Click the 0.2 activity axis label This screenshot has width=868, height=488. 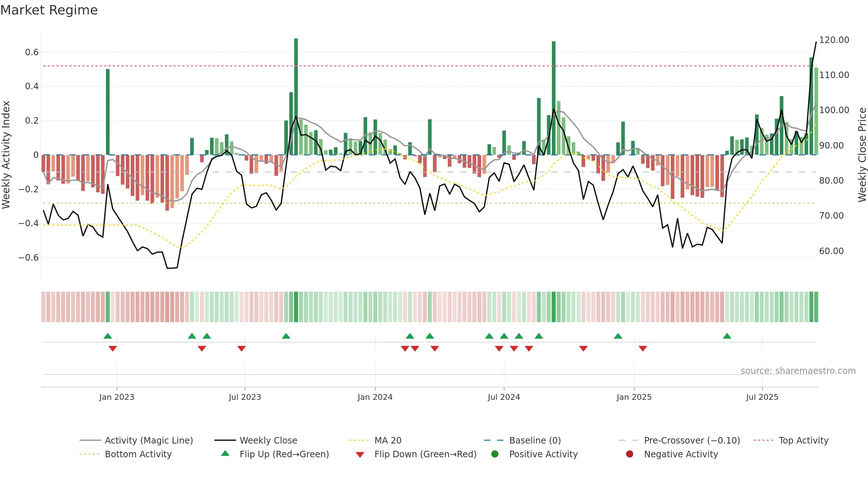pyautogui.click(x=32, y=120)
